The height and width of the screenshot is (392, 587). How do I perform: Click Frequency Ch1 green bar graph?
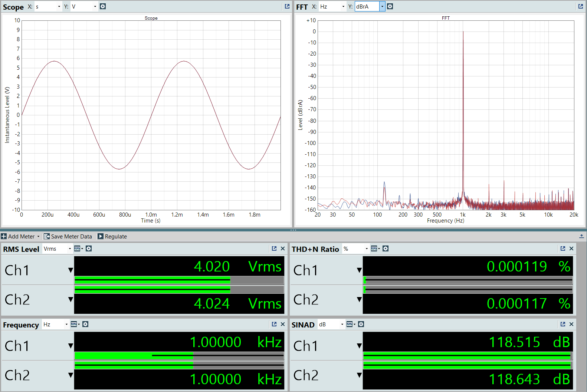pyautogui.click(x=179, y=356)
